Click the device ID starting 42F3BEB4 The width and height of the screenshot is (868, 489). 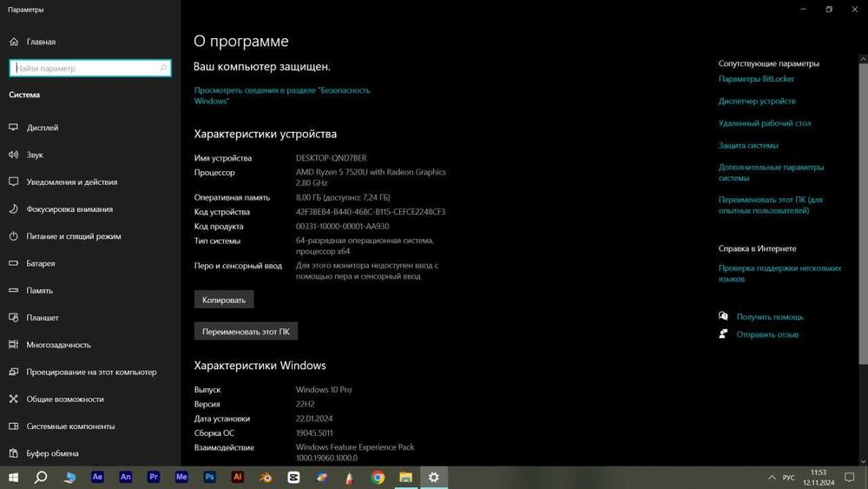point(371,212)
